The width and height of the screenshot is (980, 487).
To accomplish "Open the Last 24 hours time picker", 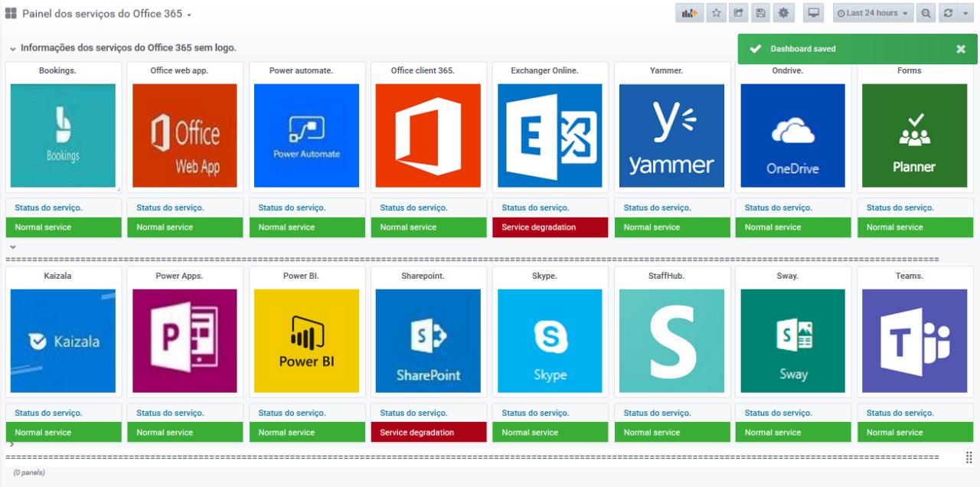I will pyautogui.click(x=873, y=13).
